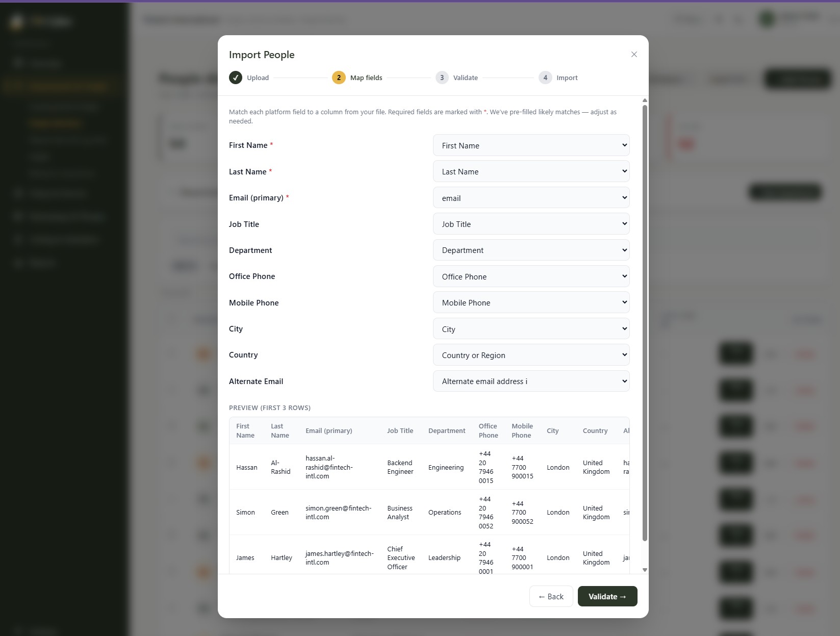
Task: Open the First Name column dropdown
Action: [531, 145]
